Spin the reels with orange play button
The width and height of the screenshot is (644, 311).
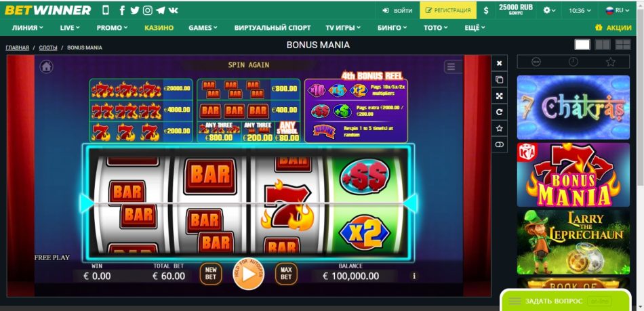click(x=249, y=274)
